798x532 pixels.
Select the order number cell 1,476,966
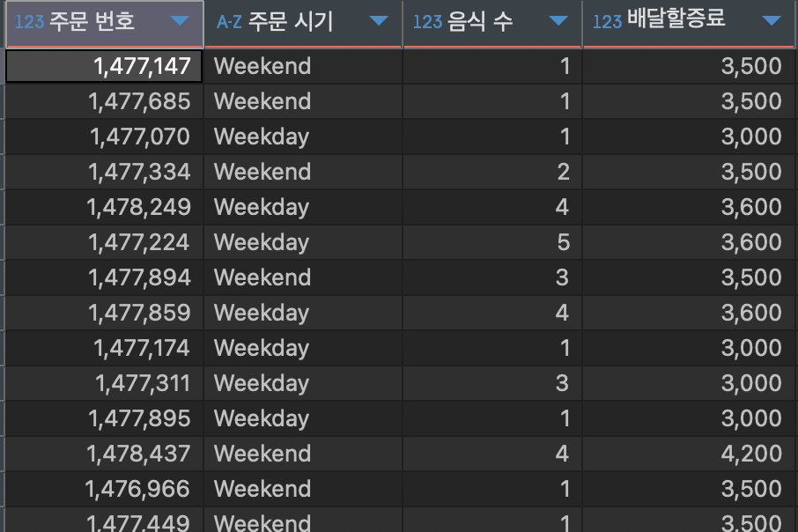pyautogui.click(x=104, y=488)
